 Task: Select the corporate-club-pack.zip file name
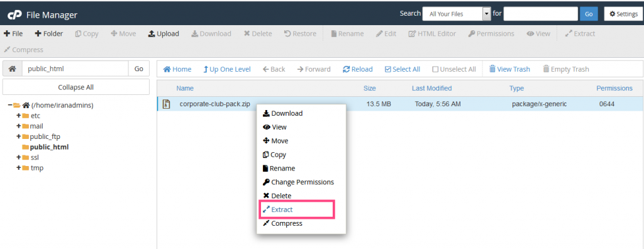pyautogui.click(x=215, y=104)
